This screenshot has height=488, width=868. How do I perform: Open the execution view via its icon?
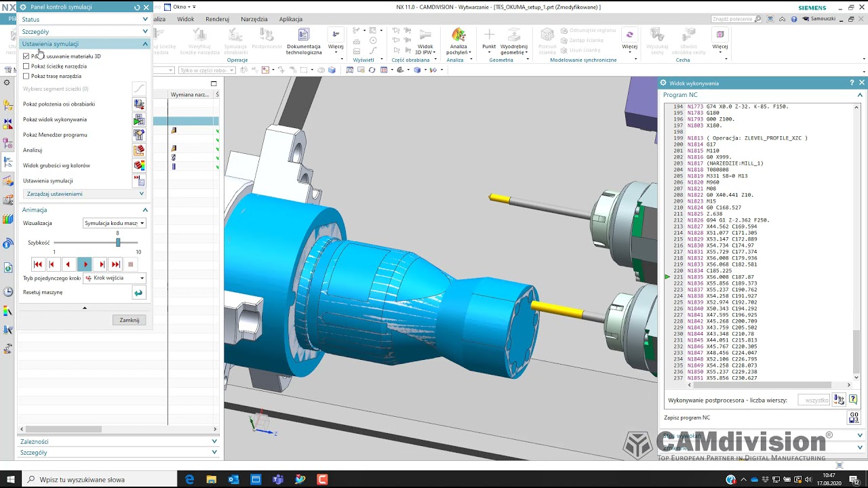coord(139,120)
